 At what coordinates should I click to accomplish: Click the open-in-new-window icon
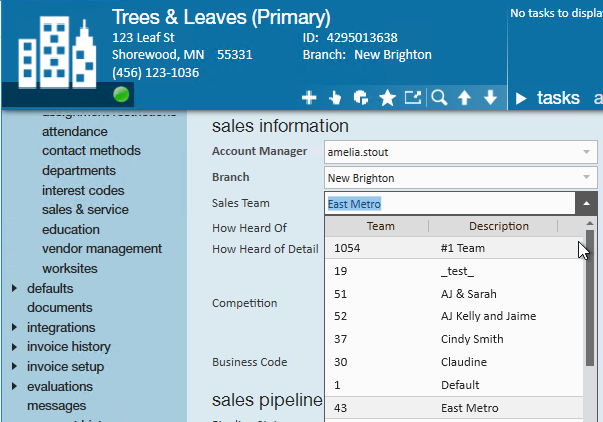pyautogui.click(x=412, y=97)
